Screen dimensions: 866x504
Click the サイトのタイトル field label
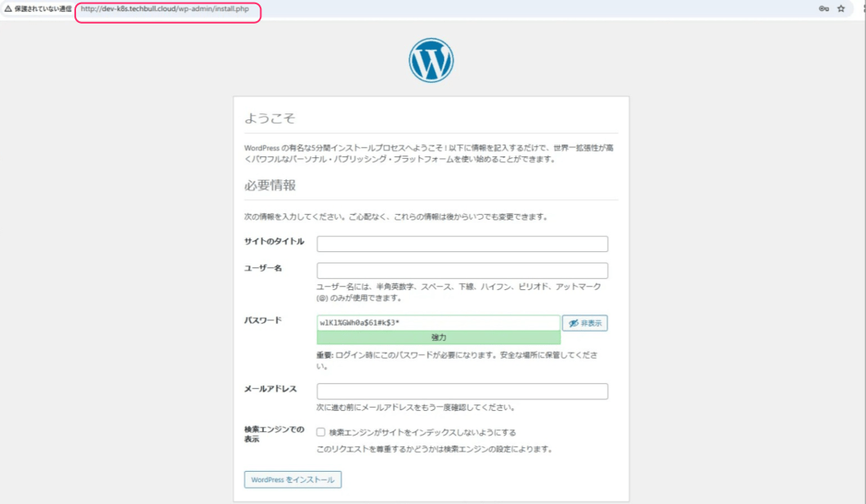coord(273,242)
